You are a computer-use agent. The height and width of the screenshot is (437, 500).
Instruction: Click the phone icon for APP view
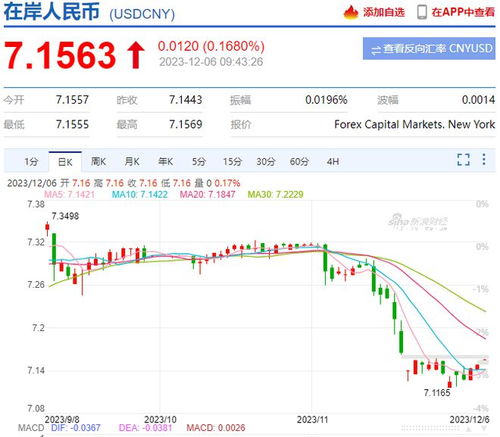pos(422,12)
